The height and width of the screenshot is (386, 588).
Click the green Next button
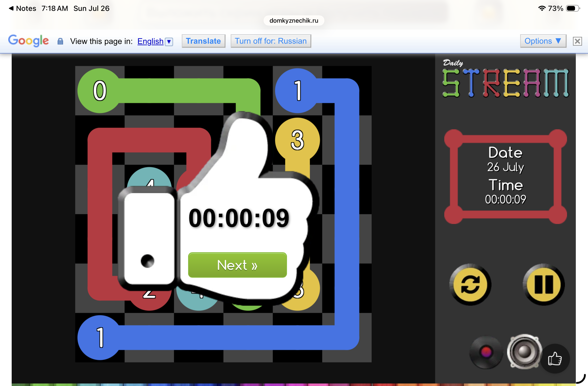pos(237,265)
